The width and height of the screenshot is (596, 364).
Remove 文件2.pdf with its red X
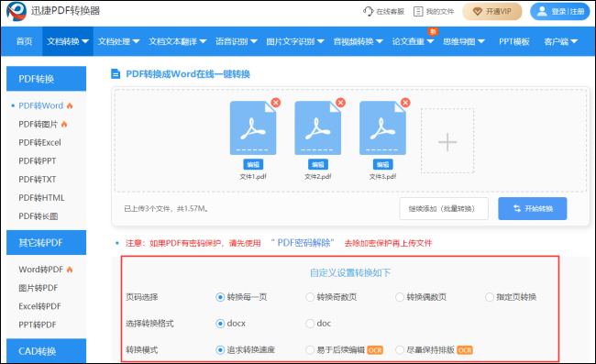pos(340,102)
